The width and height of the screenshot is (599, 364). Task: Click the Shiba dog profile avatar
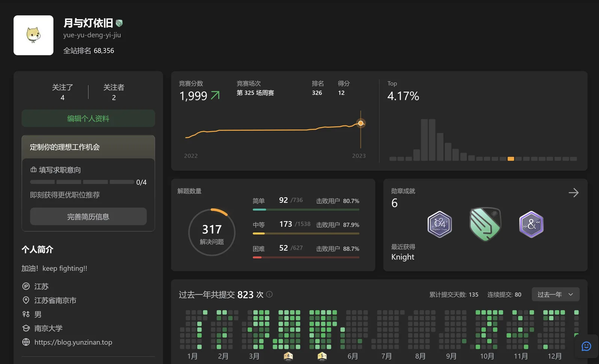point(33,35)
